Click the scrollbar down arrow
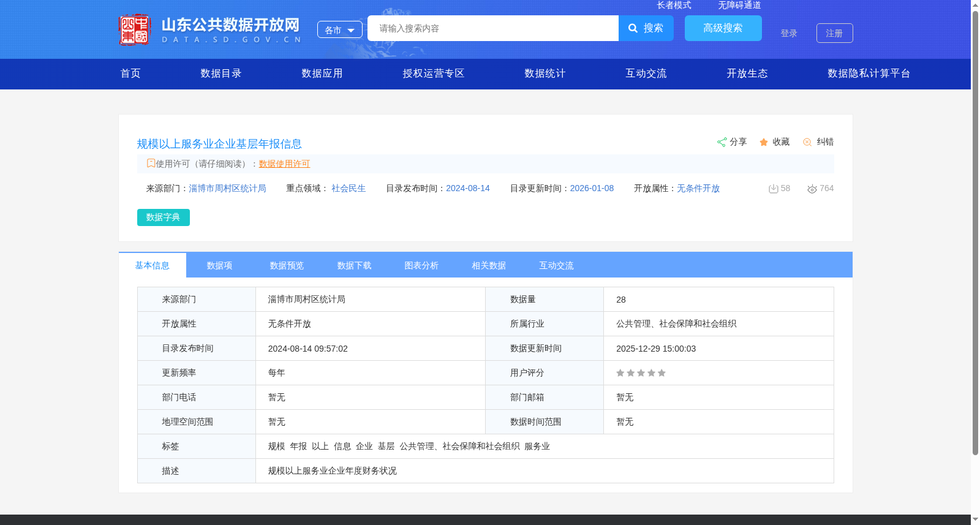This screenshot has height=525, width=980. coord(975,519)
